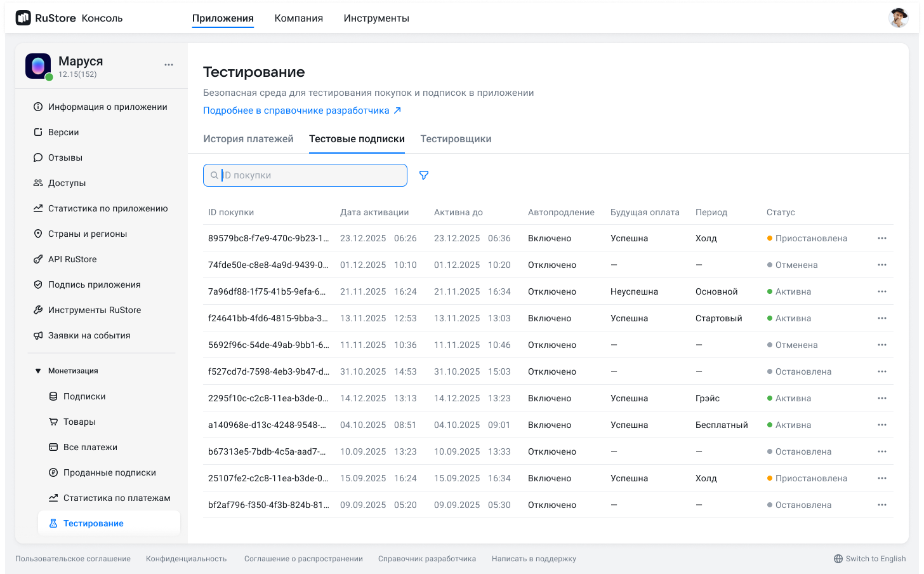The width and height of the screenshot is (924, 574).
Task: Switch to the Тестировщики tab
Action: [455, 138]
